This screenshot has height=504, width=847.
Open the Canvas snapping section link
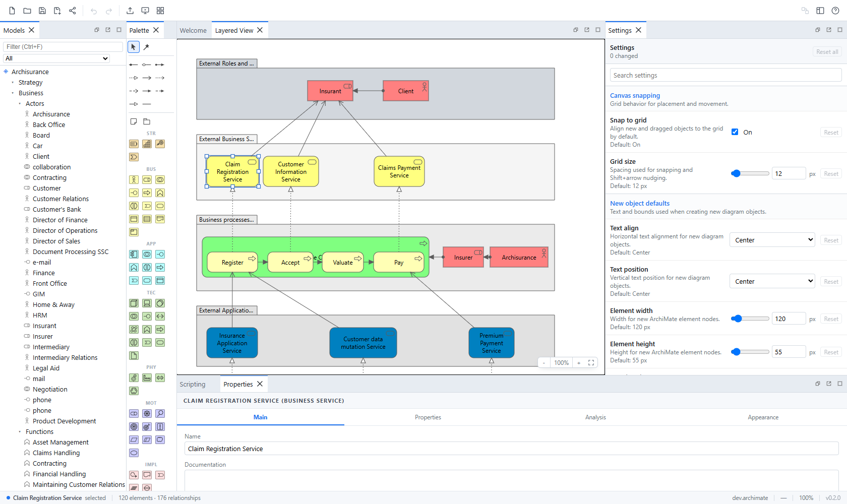pos(635,95)
